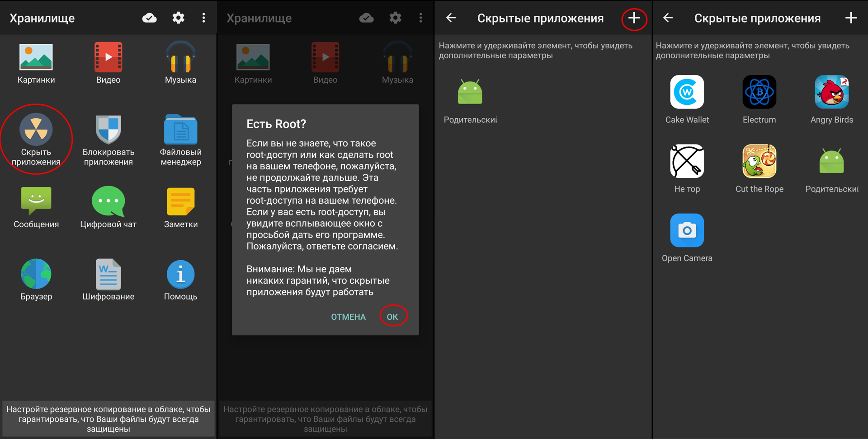Viewport: 868px width, 439px height.
Task: Open Блокировать приложения shield icon
Action: pyautogui.click(x=108, y=130)
